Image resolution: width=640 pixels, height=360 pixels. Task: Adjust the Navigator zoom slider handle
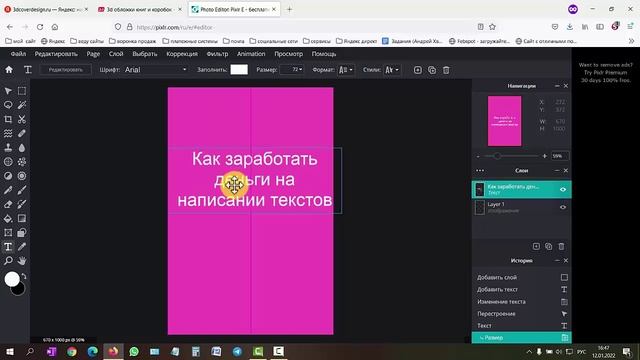[497, 156]
